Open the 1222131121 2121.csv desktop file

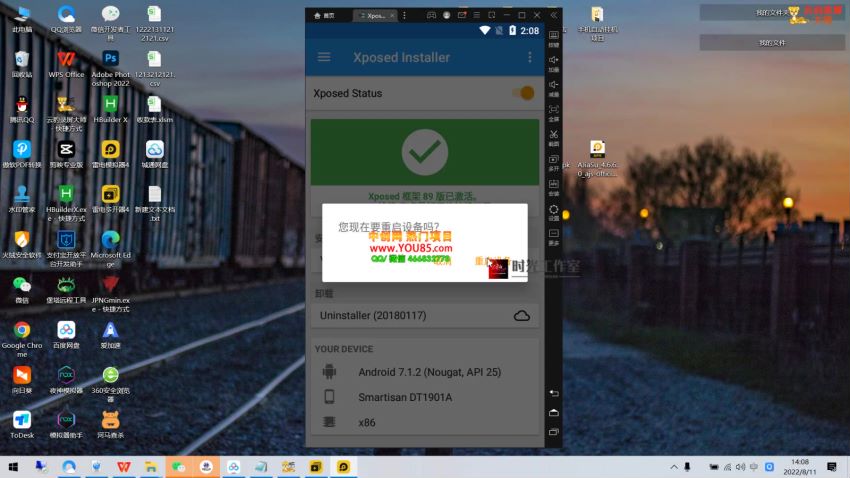coord(154,23)
